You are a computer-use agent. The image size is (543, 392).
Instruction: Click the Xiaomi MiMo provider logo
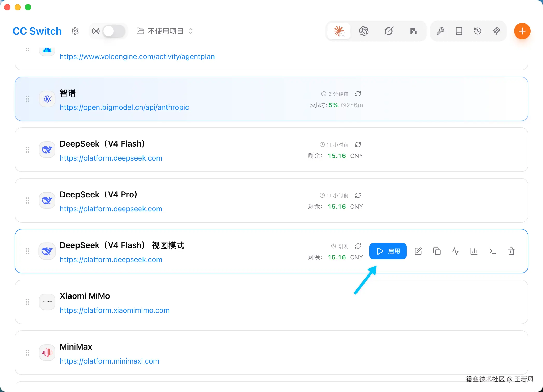47,302
